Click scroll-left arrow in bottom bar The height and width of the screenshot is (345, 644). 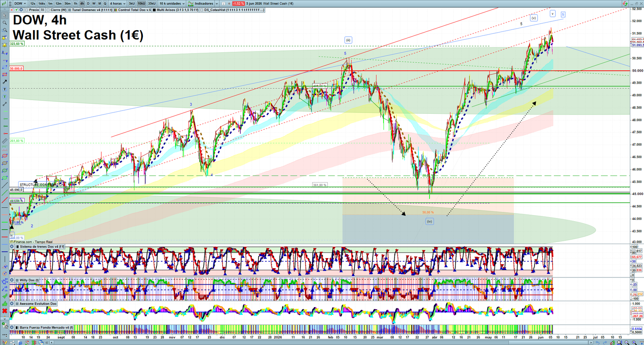coord(52,343)
